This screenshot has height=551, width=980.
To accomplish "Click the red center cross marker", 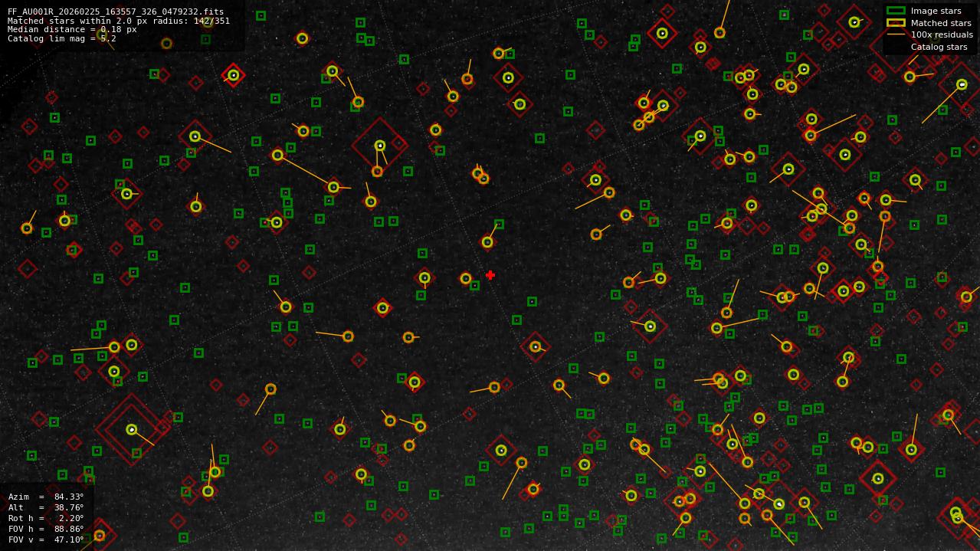I will click(490, 275).
